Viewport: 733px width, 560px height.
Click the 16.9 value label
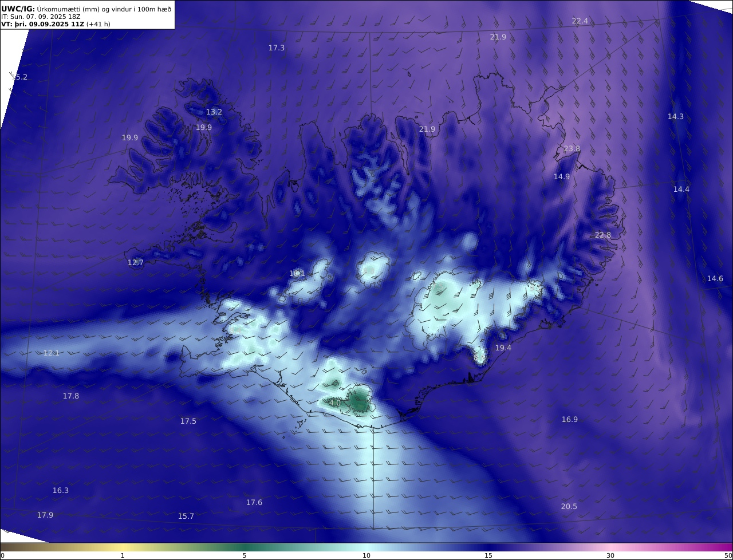[x=570, y=420]
